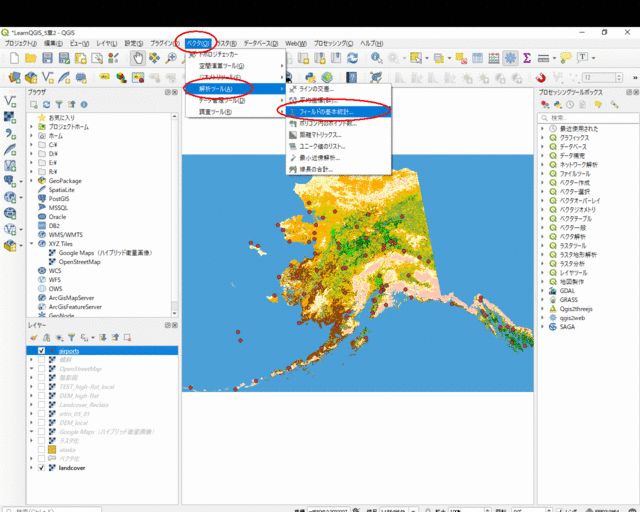Click New Shapefile Layer icon in side toolbar
640x512 pixels.
pos(10,101)
